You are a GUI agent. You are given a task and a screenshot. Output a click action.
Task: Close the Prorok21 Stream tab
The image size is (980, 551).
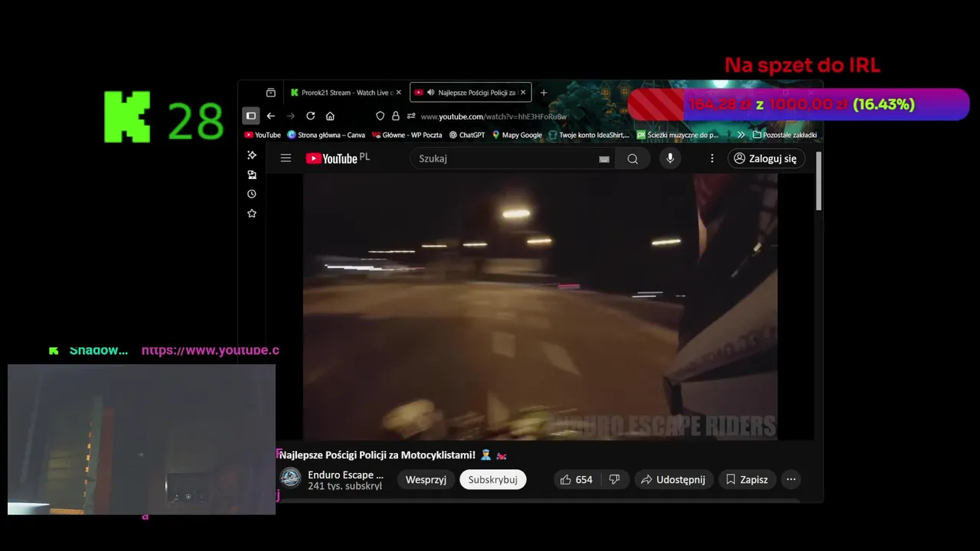(398, 93)
